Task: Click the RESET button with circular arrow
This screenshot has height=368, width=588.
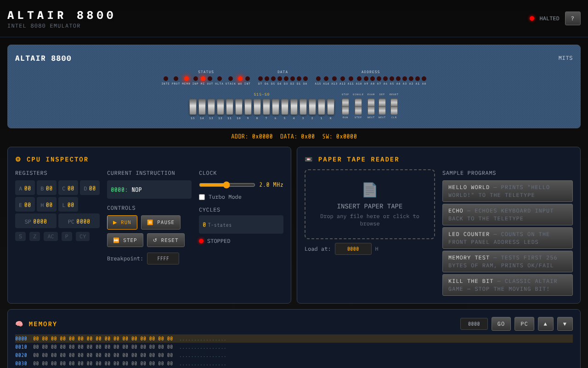Action: 165,240
